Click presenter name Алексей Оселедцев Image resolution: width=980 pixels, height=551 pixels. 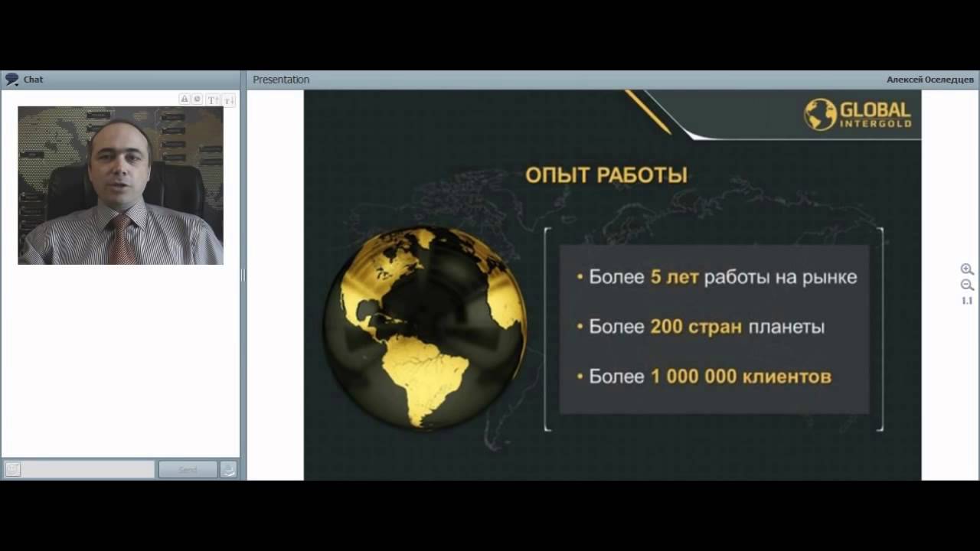tap(930, 80)
